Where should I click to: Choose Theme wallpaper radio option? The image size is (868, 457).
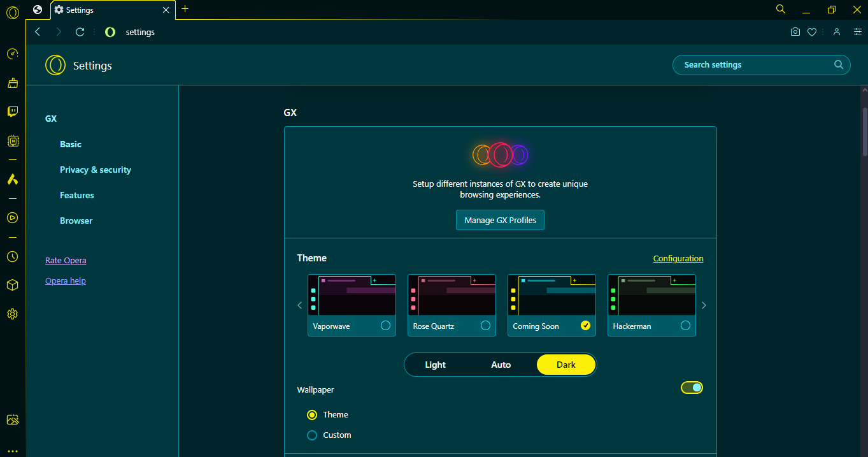[312, 415]
